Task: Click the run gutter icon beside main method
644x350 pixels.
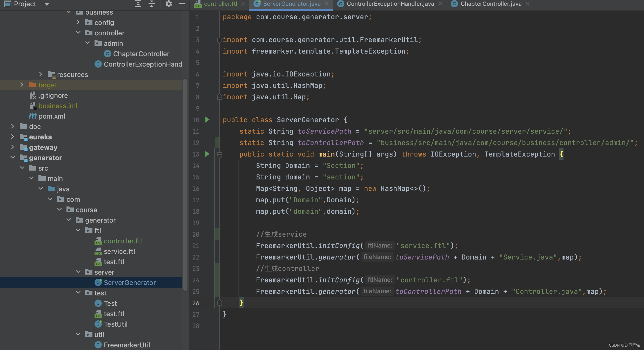Action: tap(207, 154)
